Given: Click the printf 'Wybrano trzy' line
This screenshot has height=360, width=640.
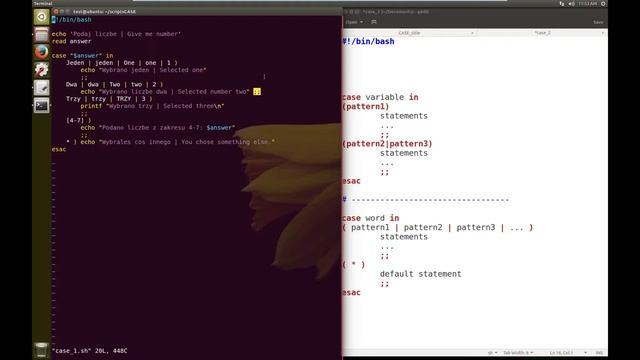Looking at the screenshot, I should pos(152,106).
